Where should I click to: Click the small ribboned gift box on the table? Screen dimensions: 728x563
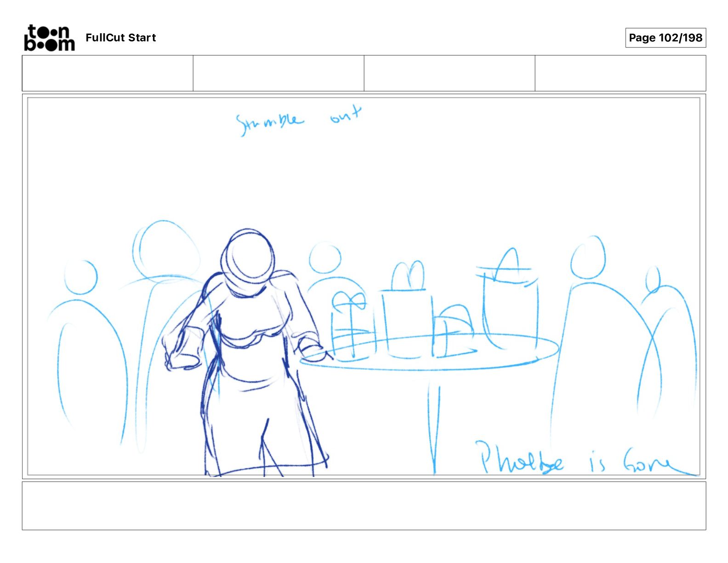click(x=353, y=326)
